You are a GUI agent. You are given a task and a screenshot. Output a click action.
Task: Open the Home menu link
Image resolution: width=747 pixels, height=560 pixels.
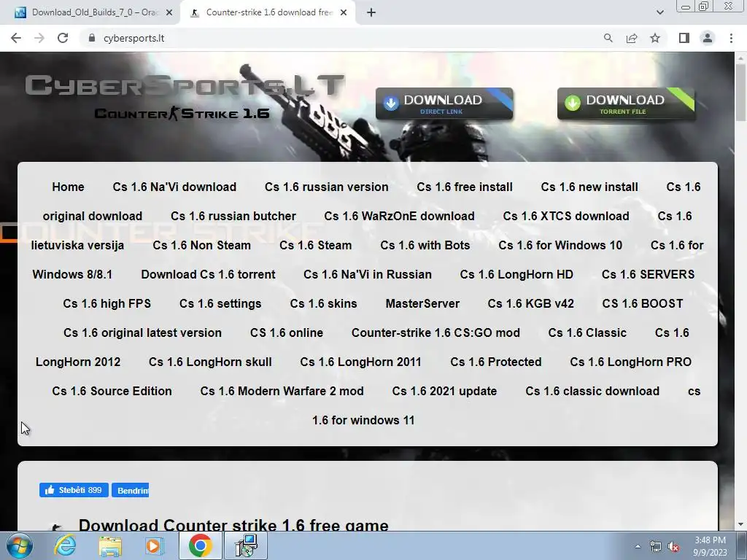[x=68, y=187]
